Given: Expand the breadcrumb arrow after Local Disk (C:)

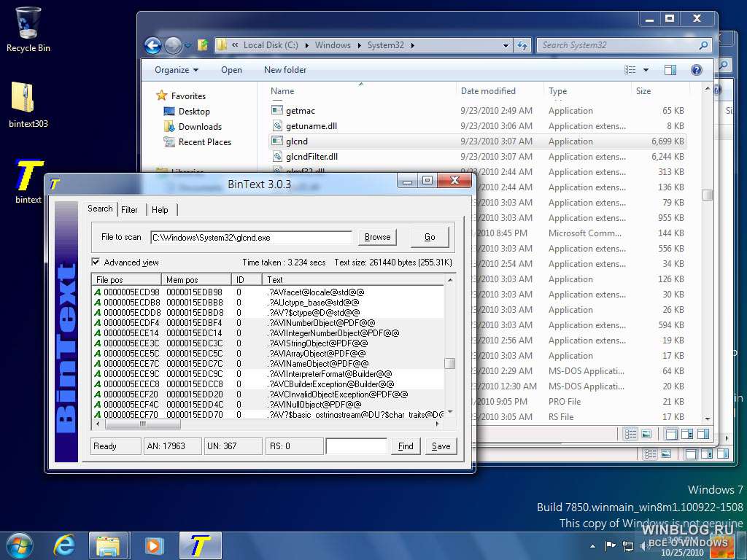Looking at the screenshot, I should coord(307,45).
